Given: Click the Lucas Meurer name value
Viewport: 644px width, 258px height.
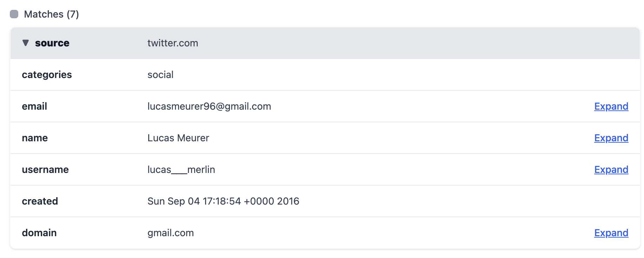Looking at the screenshot, I should [178, 138].
